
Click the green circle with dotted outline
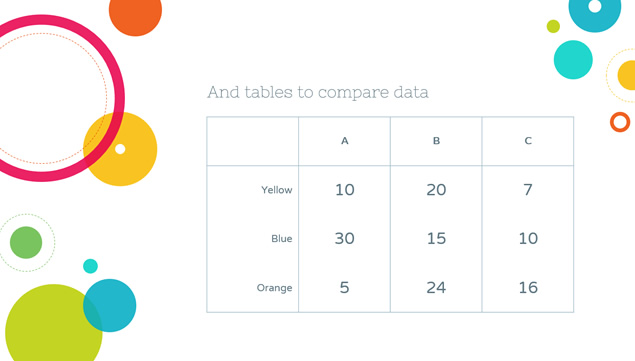(26, 243)
